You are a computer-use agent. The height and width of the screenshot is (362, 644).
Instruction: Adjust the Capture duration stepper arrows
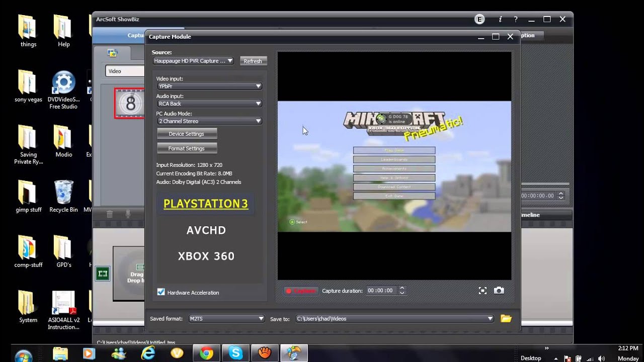pyautogui.click(x=401, y=291)
